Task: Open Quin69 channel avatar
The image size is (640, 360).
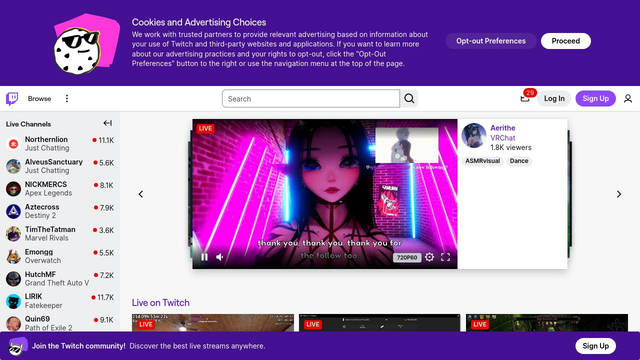Action: point(13,323)
